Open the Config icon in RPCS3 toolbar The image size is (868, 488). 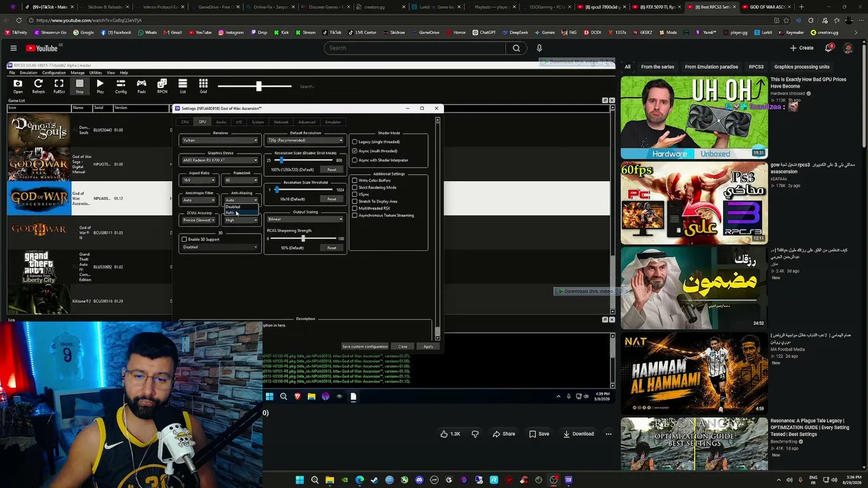(x=121, y=86)
